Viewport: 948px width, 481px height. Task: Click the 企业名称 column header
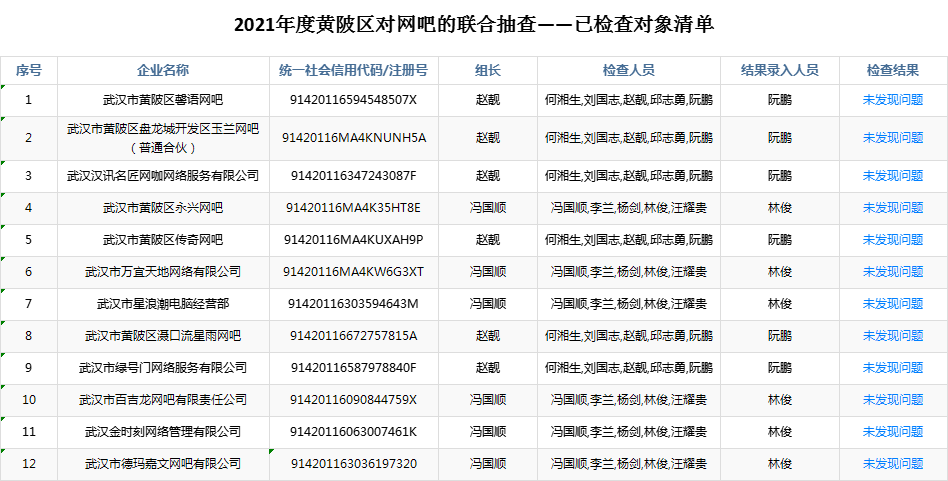[162, 70]
